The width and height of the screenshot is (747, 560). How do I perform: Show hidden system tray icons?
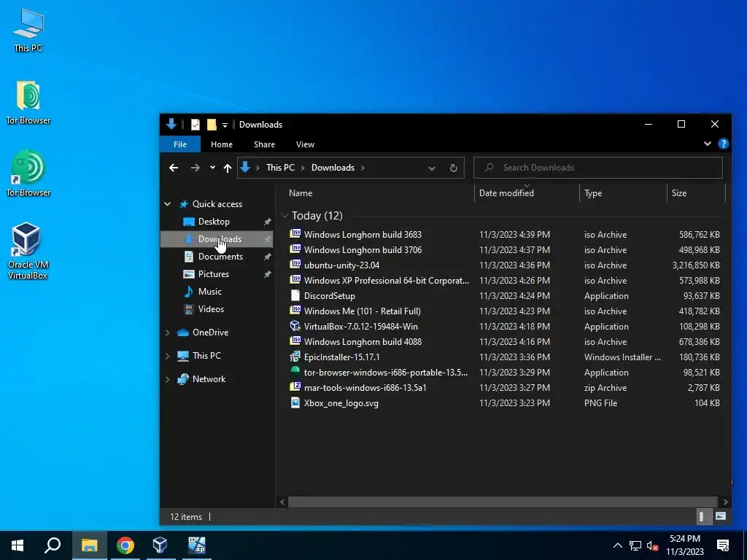coord(617,545)
